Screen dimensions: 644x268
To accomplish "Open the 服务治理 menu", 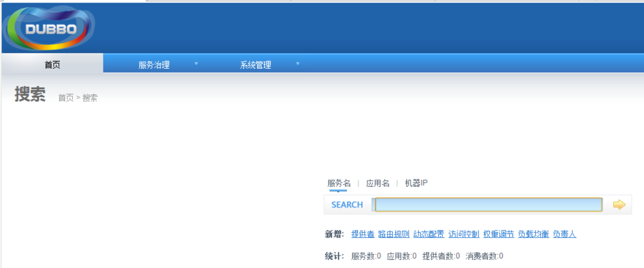I will 154,65.
